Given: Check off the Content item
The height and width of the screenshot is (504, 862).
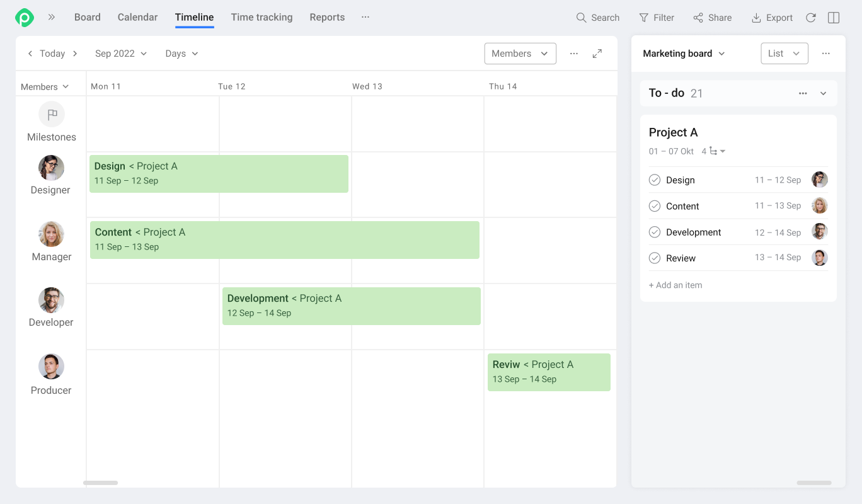Looking at the screenshot, I should (x=655, y=206).
